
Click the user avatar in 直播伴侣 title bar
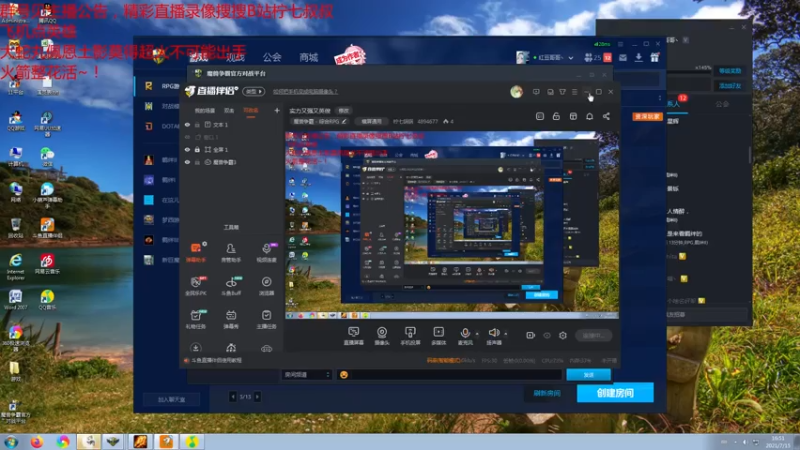[x=516, y=92]
